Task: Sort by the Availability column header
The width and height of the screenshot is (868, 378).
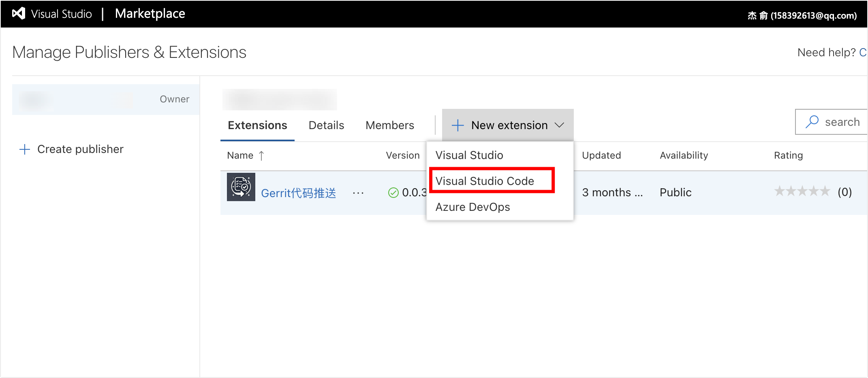Action: tap(684, 155)
